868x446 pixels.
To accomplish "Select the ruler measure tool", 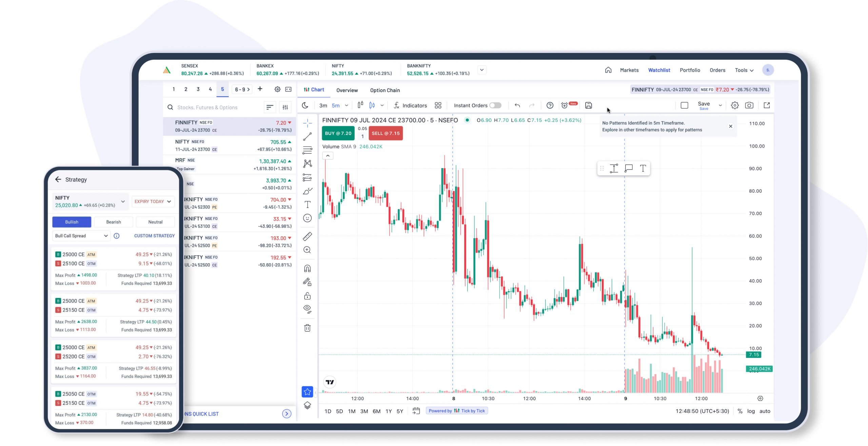I will click(x=307, y=236).
